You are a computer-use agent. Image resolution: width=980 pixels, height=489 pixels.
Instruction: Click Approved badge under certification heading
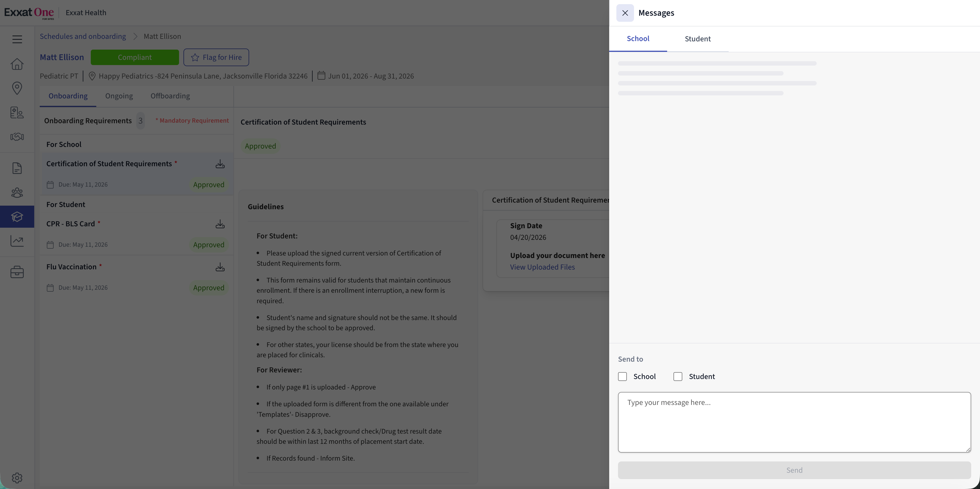pos(260,146)
